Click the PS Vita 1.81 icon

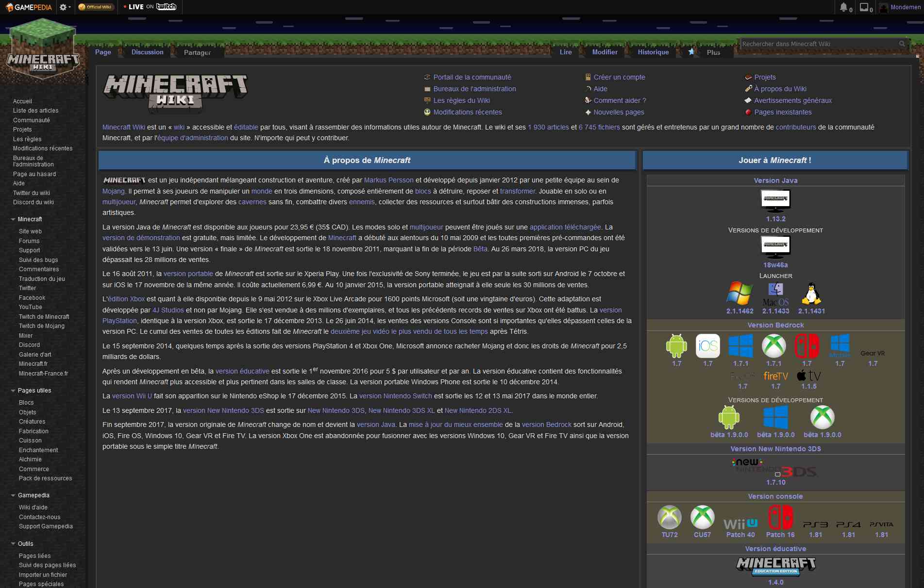(x=881, y=524)
